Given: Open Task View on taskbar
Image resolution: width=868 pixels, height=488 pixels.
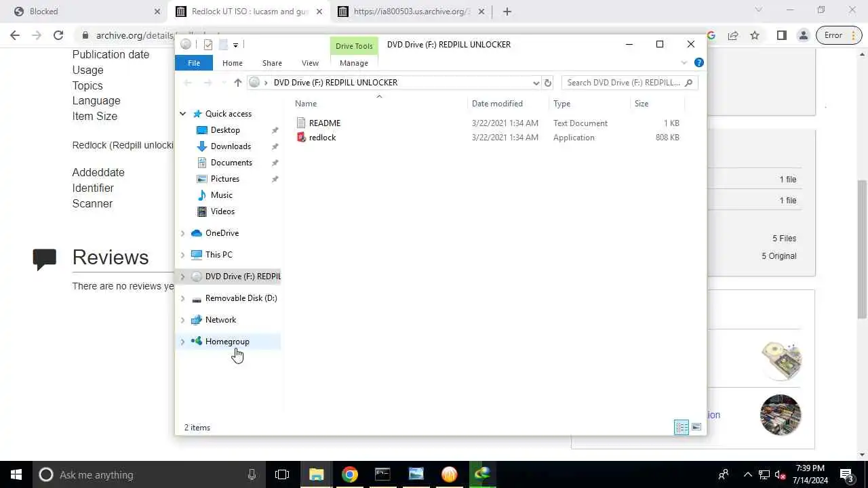Looking at the screenshot, I should [x=282, y=474].
